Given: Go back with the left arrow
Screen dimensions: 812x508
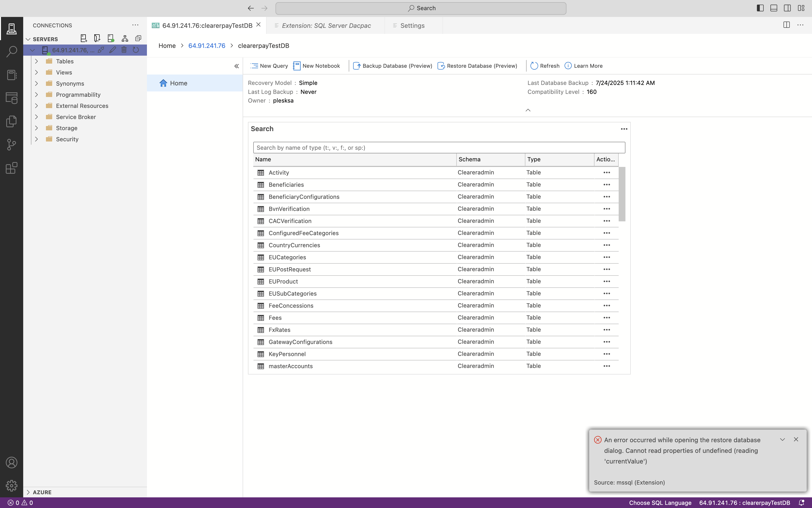Looking at the screenshot, I should [x=251, y=8].
